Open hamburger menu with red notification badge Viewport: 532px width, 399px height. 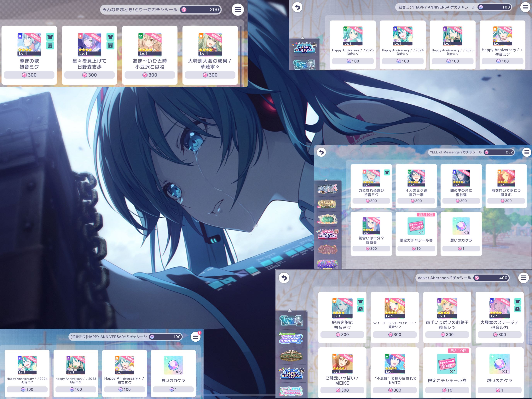196,337
